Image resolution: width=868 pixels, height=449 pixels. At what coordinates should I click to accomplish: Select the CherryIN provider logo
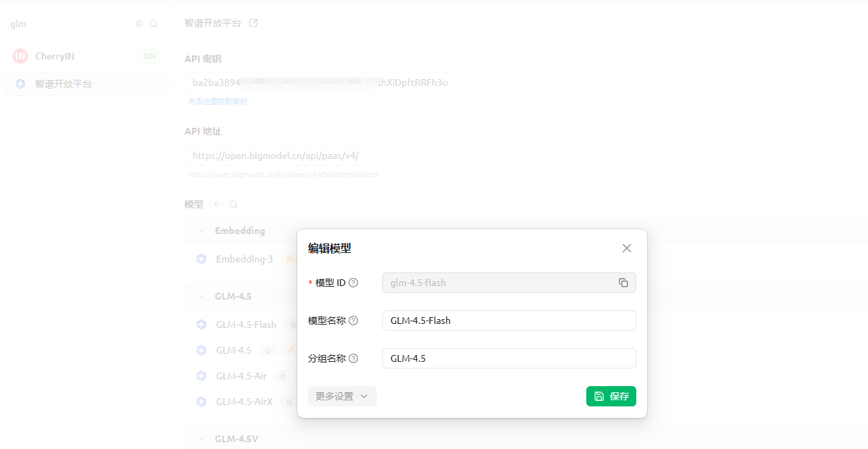[x=20, y=56]
